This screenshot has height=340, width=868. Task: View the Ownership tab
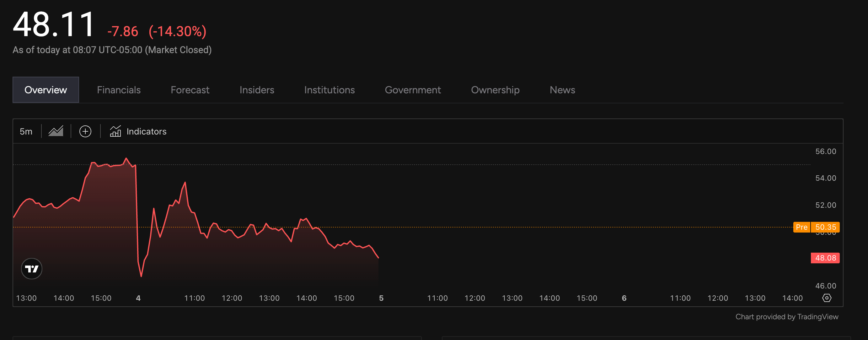point(495,90)
